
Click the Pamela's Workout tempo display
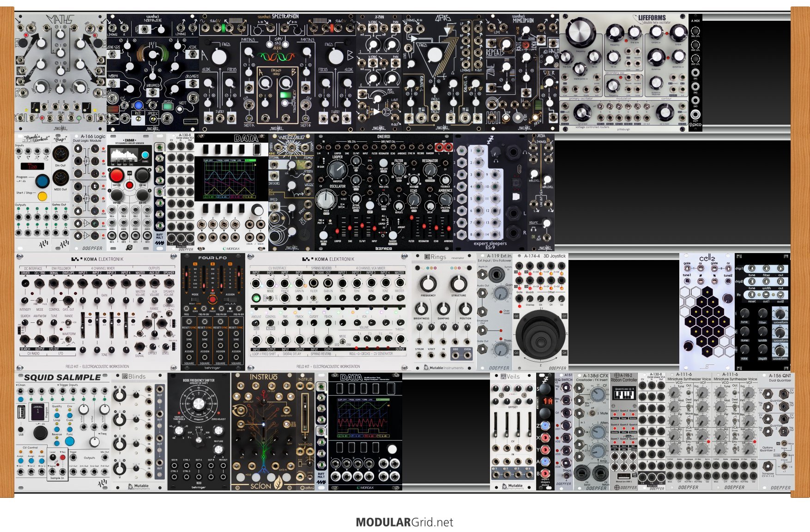coord(32,166)
